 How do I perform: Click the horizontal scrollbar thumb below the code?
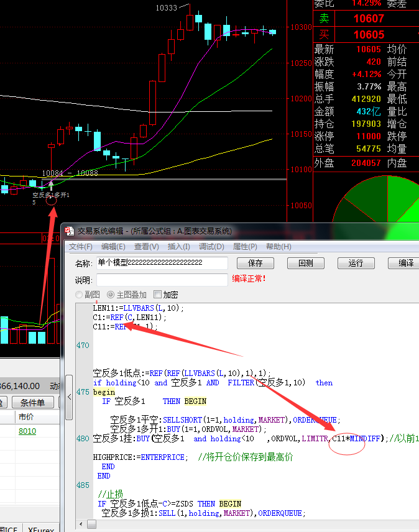91,524
